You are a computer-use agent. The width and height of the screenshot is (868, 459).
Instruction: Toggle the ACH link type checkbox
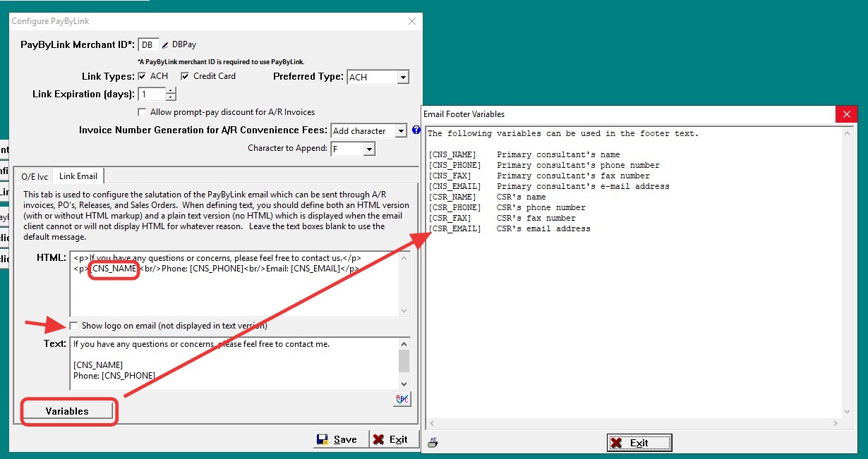(x=142, y=76)
